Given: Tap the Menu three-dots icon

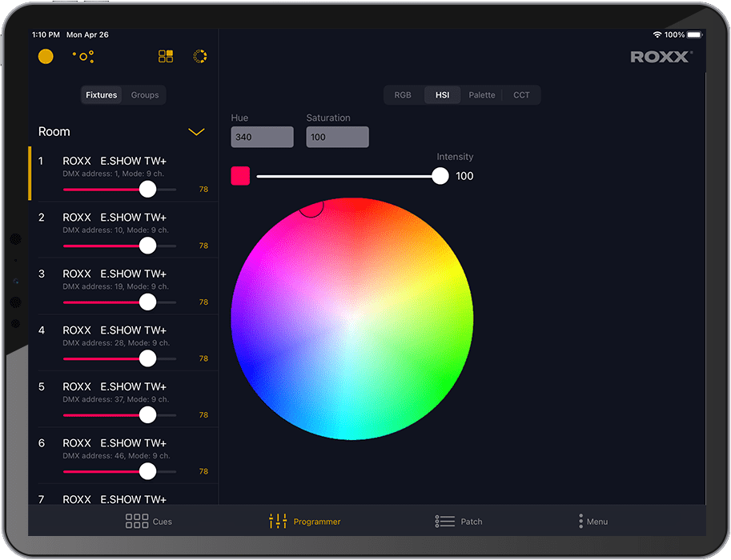Looking at the screenshot, I should (580, 522).
